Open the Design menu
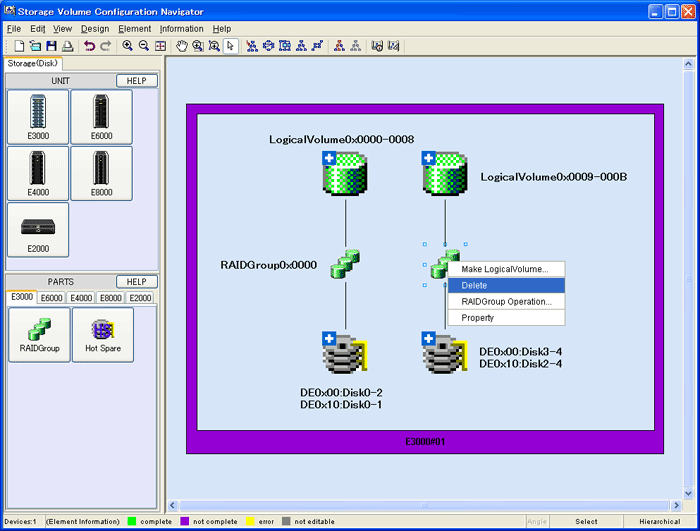Viewport: 700px width, 531px height. [95, 29]
